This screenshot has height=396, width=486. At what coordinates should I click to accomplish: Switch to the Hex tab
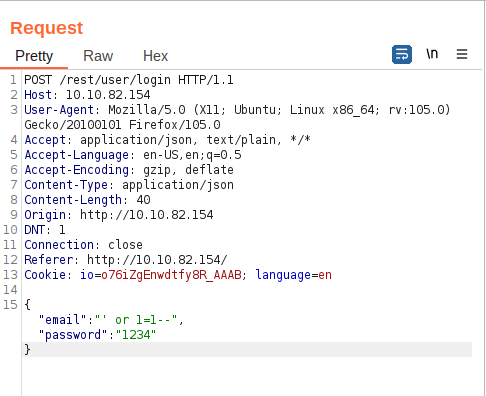(155, 56)
